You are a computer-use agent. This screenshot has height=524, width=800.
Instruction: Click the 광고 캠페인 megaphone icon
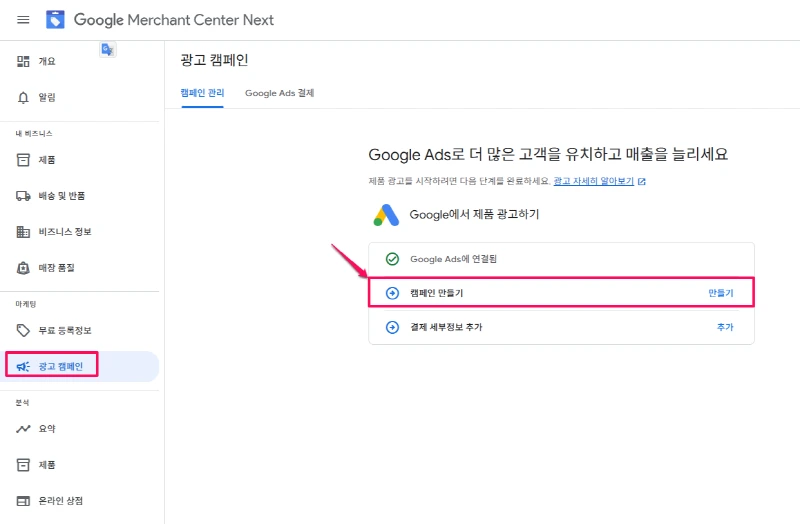point(23,366)
